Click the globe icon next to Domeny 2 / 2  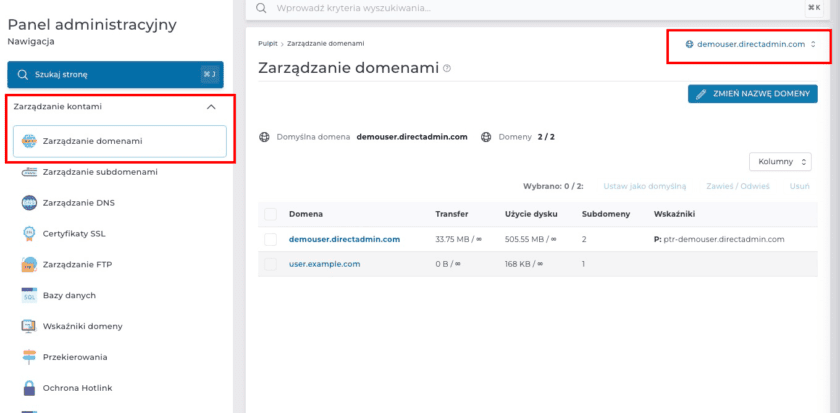[x=486, y=137]
